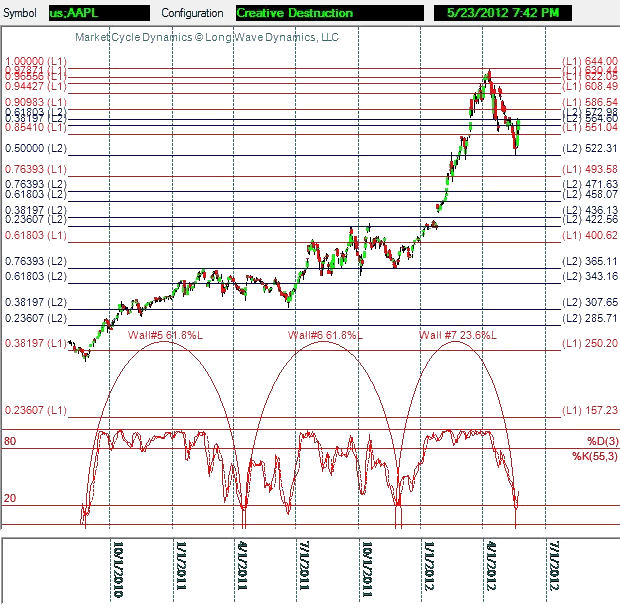The image size is (620, 608).
Task: Click the 80 overbought level label
Action: tap(11, 441)
